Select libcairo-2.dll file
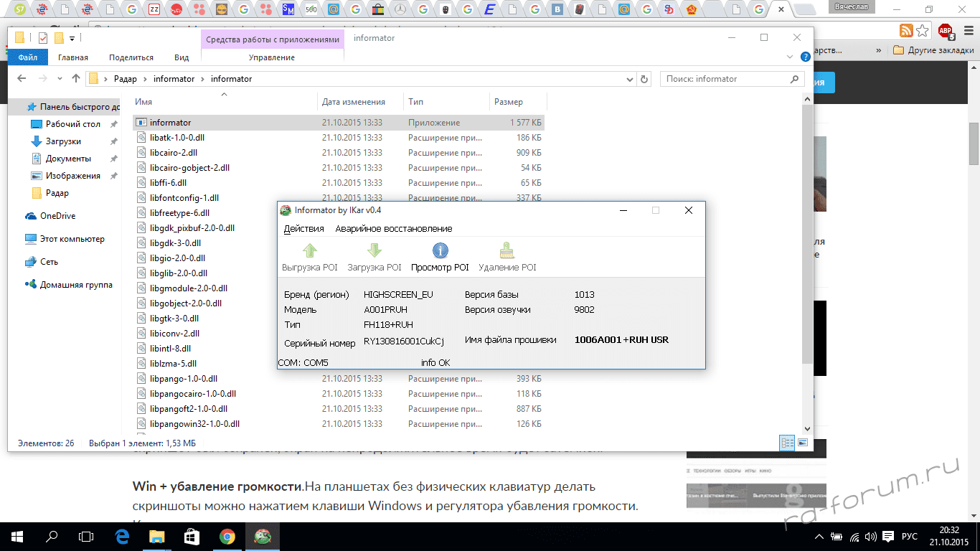The height and width of the screenshot is (551, 980). click(339, 153)
